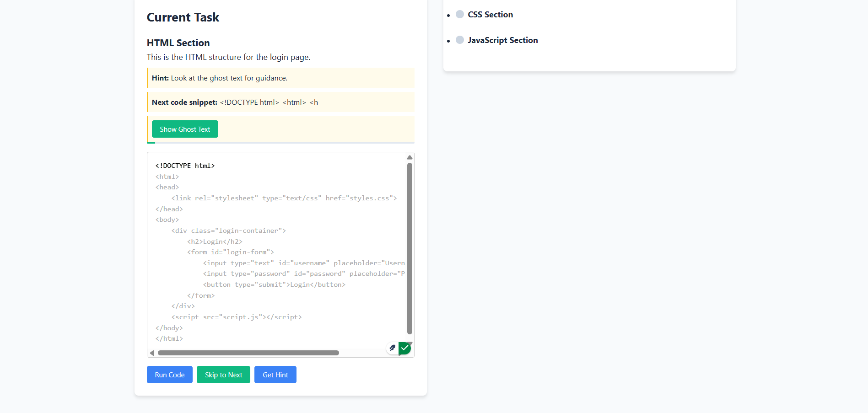Image resolution: width=868 pixels, height=413 pixels.
Task: Click the Hint message about ghost text
Action: click(220, 78)
